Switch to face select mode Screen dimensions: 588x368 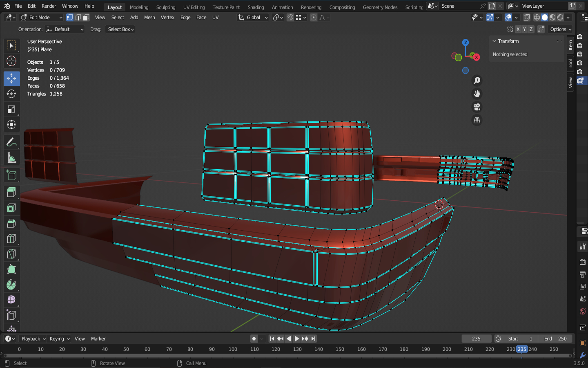tap(86, 18)
